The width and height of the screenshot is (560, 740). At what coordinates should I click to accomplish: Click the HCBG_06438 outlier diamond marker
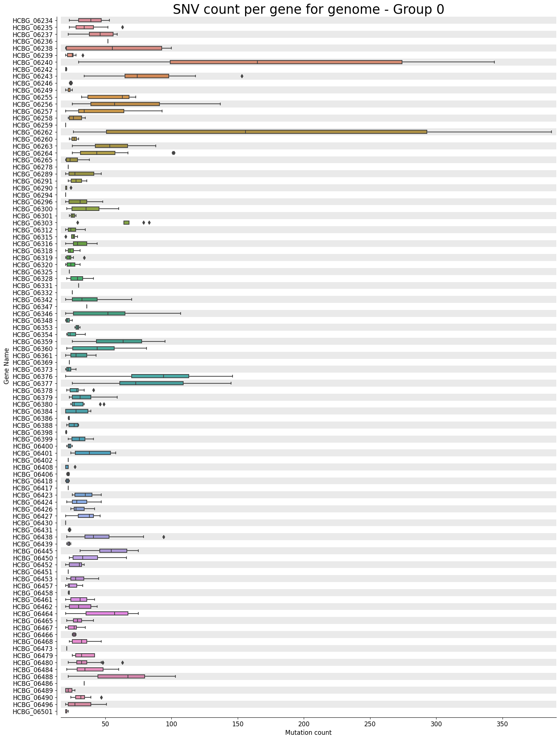[164, 537]
